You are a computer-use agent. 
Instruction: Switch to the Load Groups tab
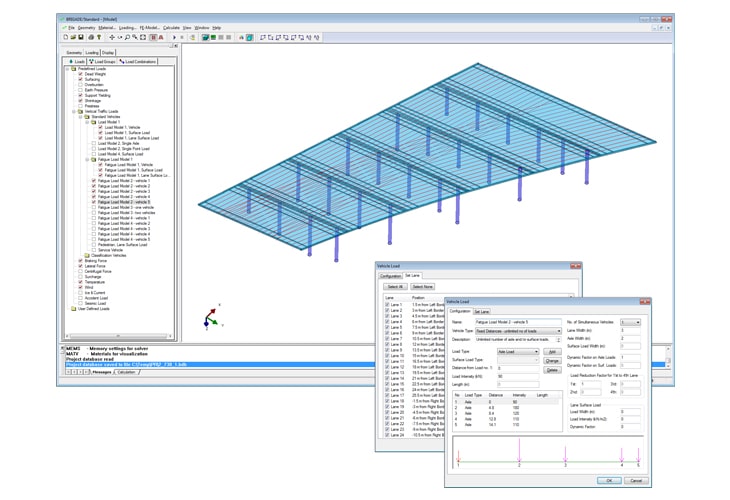click(x=102, y=61)
